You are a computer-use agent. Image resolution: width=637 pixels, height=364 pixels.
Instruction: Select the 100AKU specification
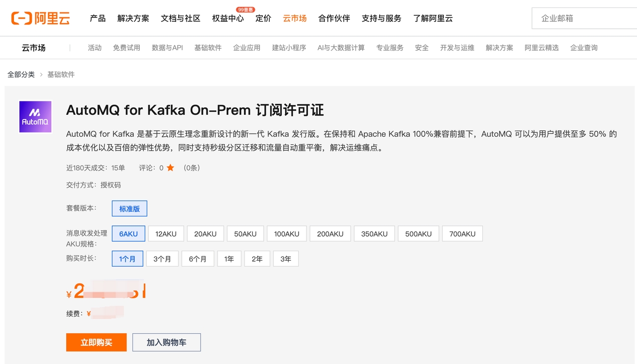coord(287,234)
